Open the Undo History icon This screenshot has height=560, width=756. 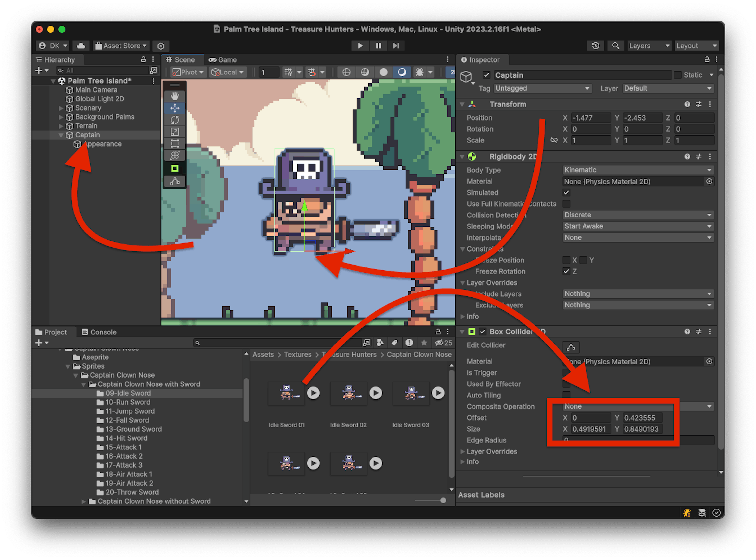[x=596, y=46]
